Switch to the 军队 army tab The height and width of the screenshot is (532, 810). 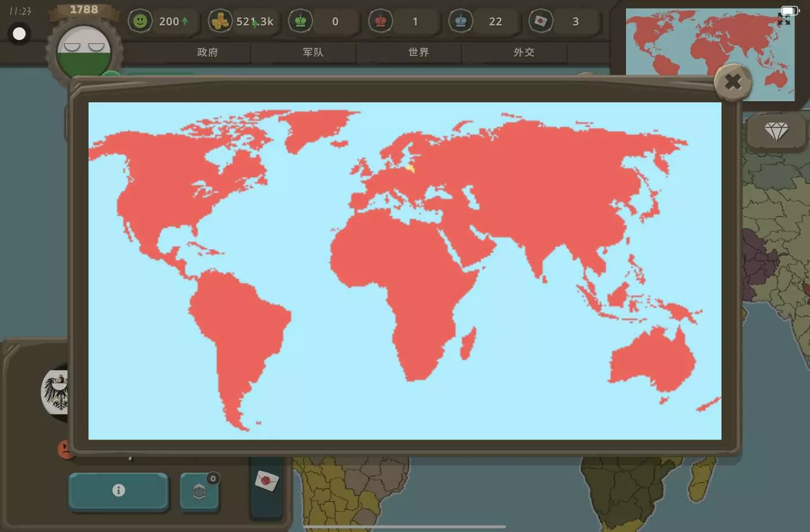[x=313, y=53]
